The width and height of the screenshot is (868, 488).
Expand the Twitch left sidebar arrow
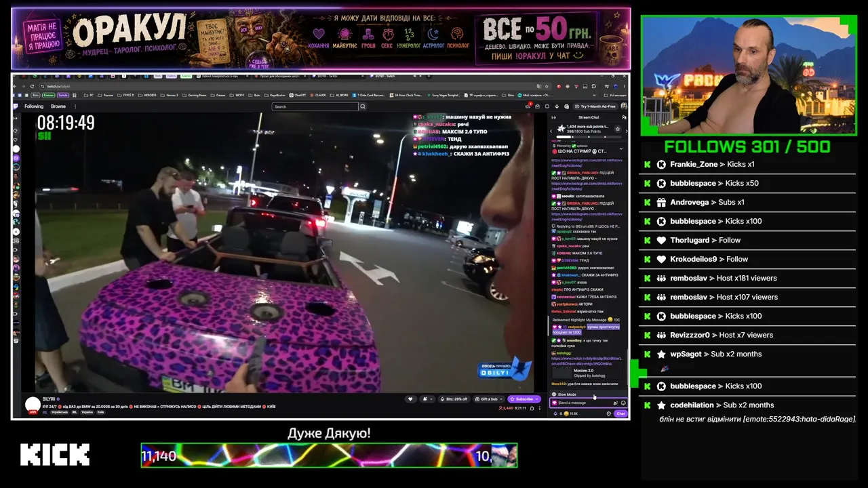coord(16,119)
